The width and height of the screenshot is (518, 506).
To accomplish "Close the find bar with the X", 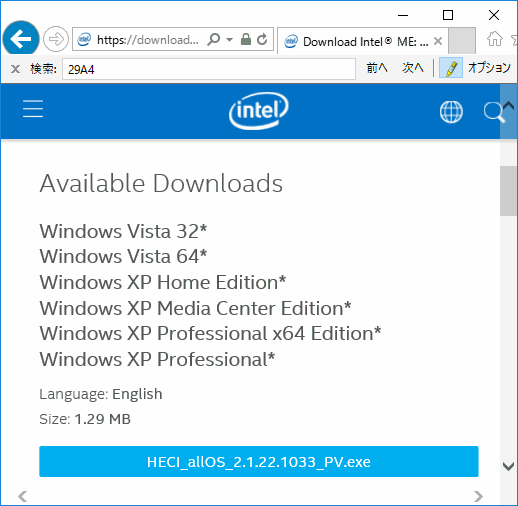I will click(15, 69).
